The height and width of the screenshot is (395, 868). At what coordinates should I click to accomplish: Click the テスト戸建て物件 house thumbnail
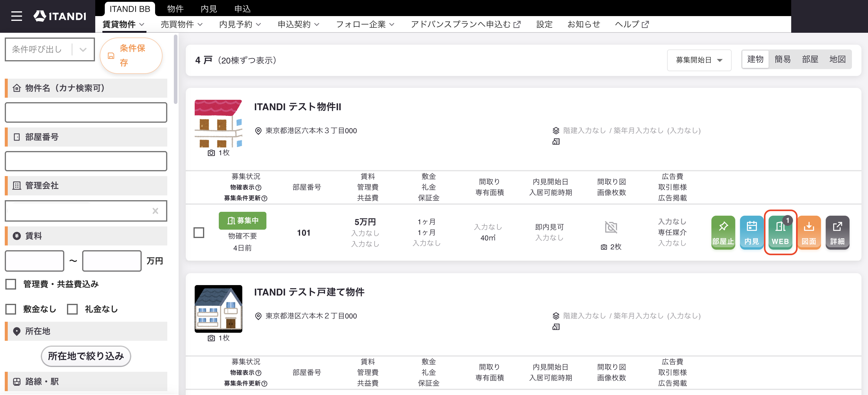point(218,309)
